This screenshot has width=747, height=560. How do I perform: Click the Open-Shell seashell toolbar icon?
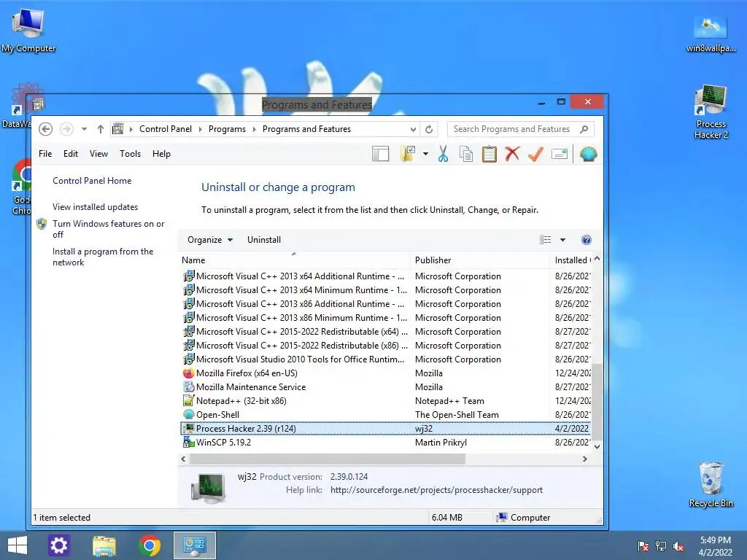pos(589,154)
